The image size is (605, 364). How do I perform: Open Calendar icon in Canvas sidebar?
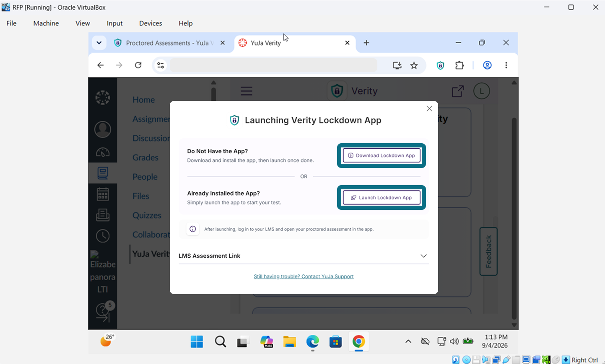tap(103, 194)
